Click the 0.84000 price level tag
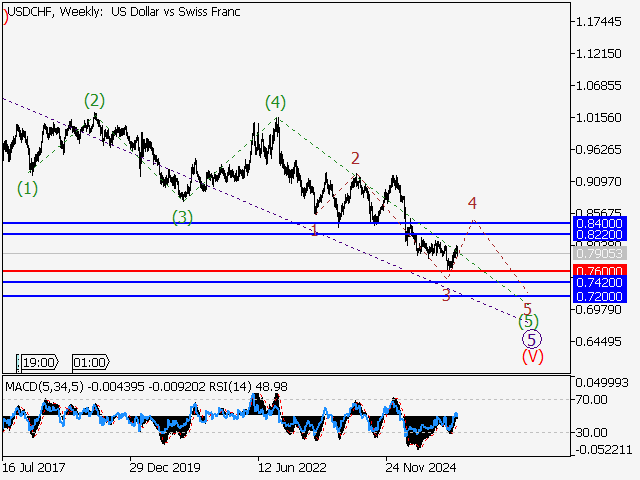 click(x=599, y=223)
